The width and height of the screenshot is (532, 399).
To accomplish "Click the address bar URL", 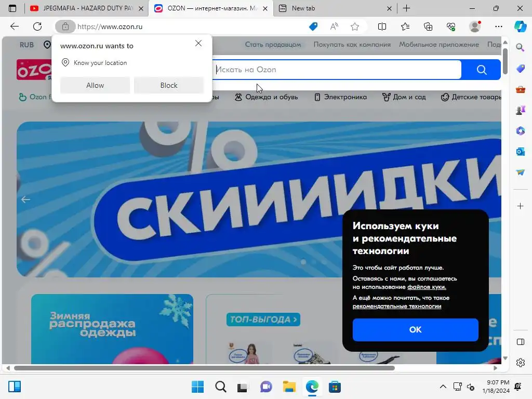I will coord(110,27).
